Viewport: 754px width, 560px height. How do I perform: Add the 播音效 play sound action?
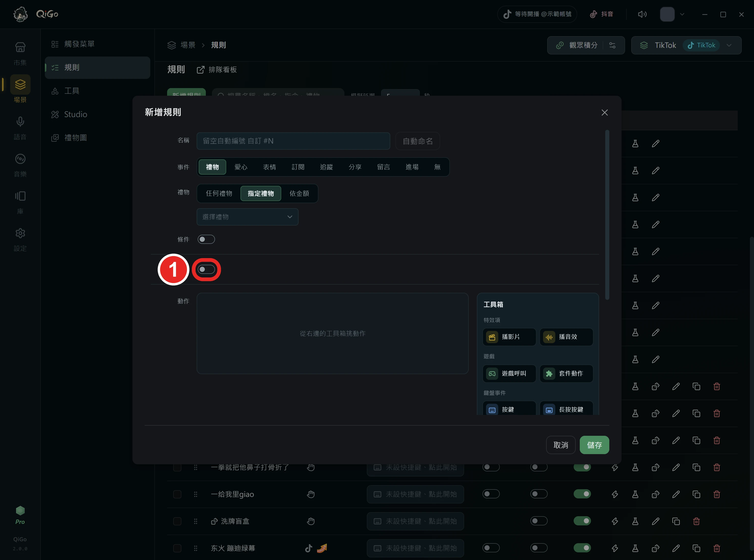566,337
